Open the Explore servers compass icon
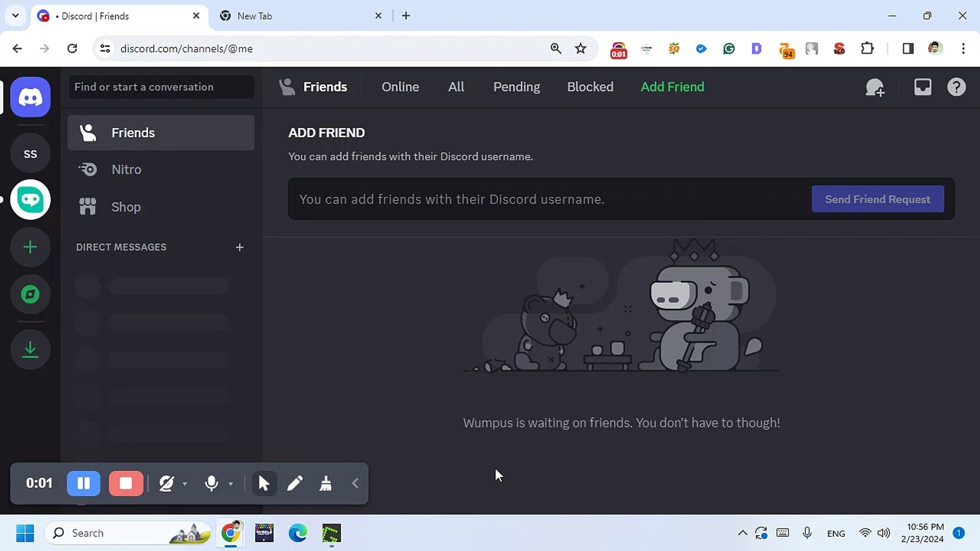 pos(30,294)
